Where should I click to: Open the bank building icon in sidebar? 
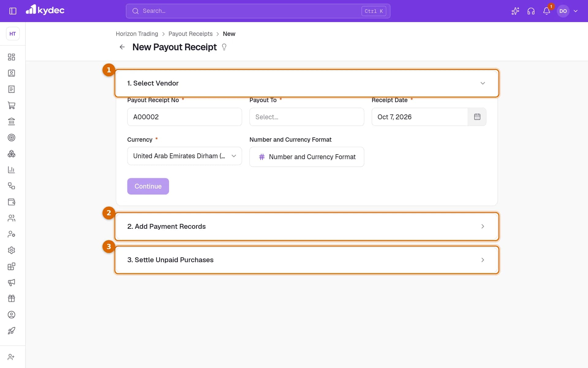click(11, 121)
